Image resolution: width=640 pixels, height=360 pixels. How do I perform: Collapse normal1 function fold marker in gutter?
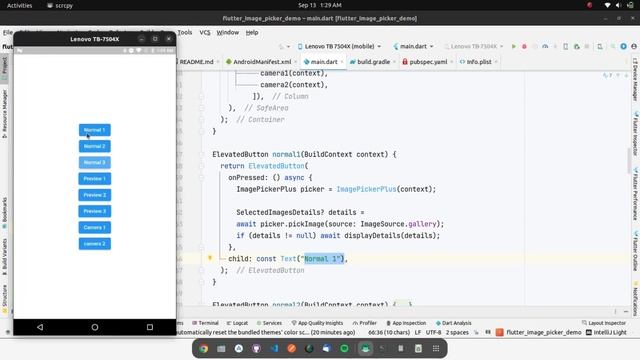(201, 154)
